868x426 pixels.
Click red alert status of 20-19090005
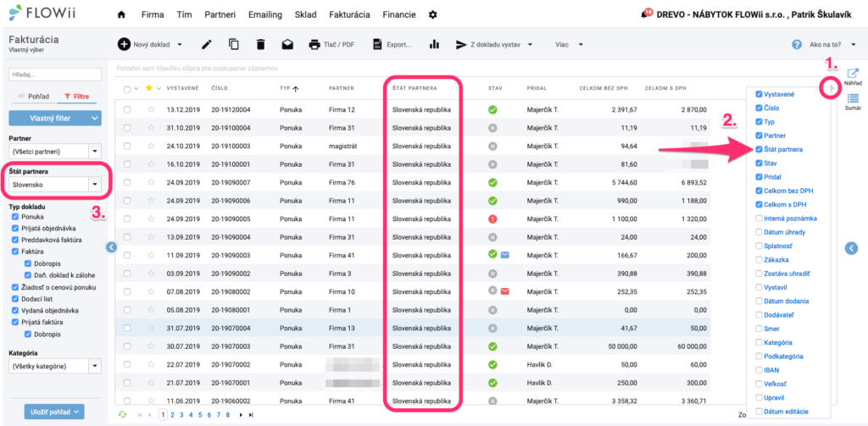492,219
